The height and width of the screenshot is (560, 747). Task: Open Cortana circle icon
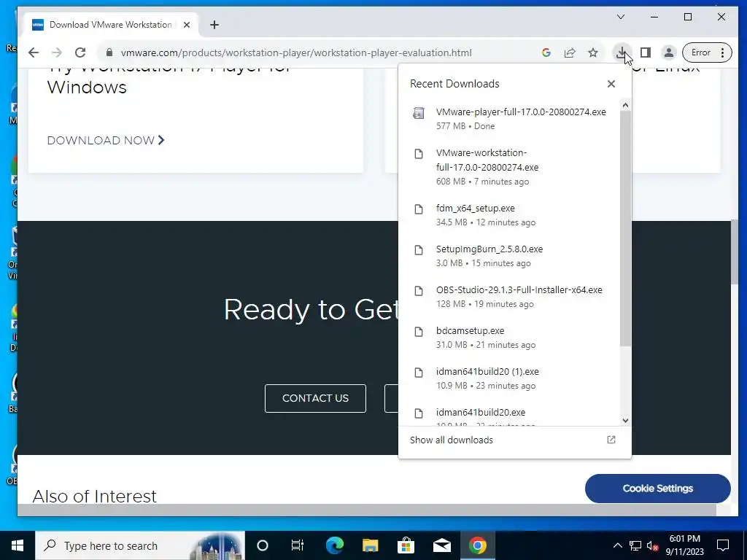point(263,545)
